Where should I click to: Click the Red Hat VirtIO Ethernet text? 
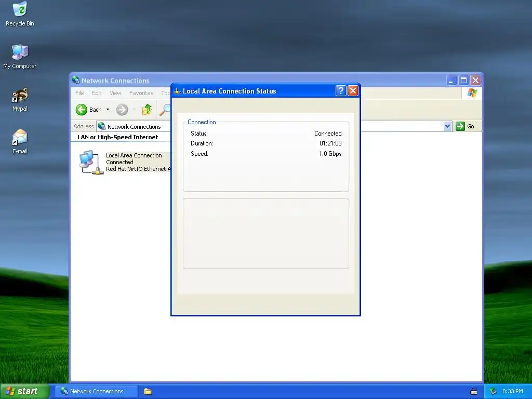pos(138,169)
